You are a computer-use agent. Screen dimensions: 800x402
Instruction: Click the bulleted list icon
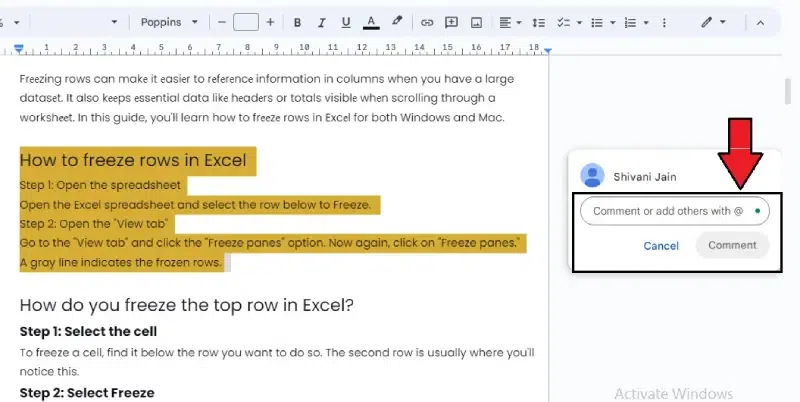(x=597, y=22)
